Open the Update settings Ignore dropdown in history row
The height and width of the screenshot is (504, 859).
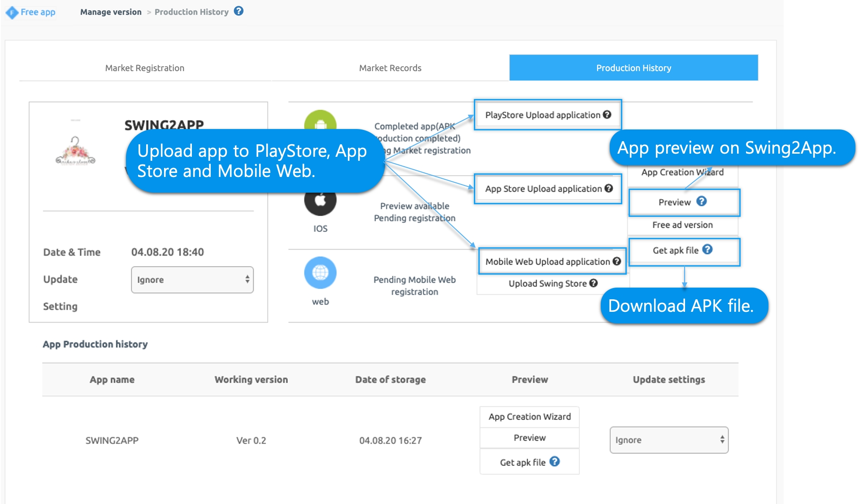click(669, 440)
